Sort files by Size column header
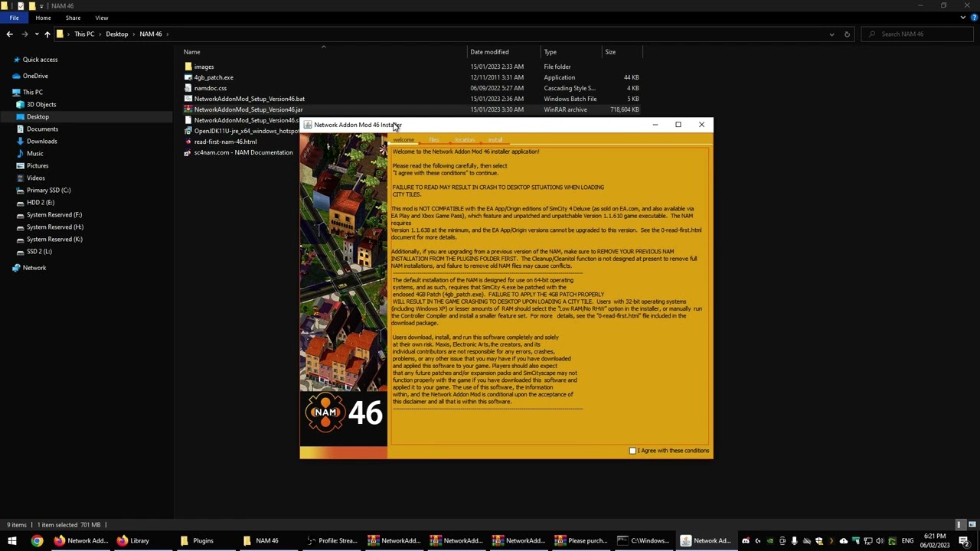 (610, 52)
